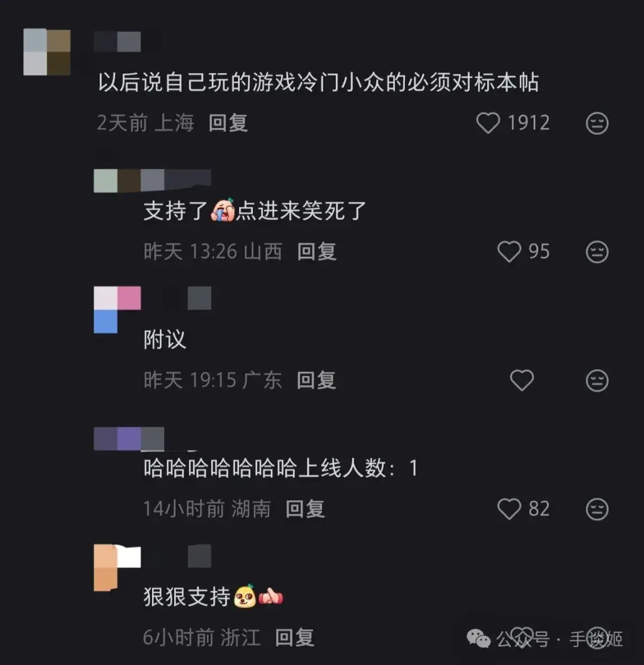Reply to the 昨天 19:15 广东 comment

(316, 380)
